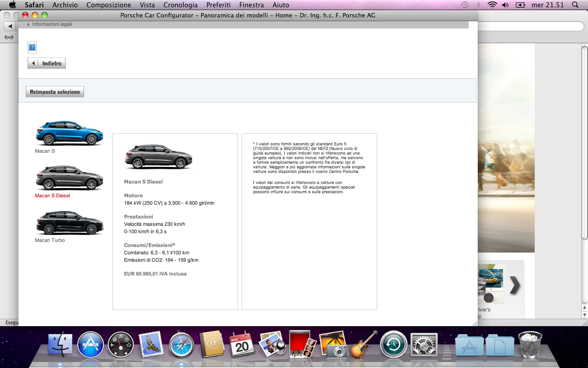The image size is (588, 368).
Task: Click the Time Machine menu bar icon
Action: (465, 5)
